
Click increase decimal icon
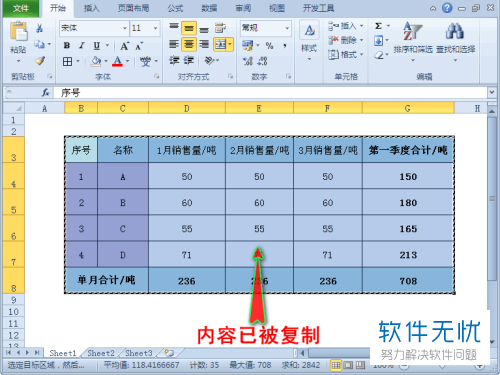(248, 61)
